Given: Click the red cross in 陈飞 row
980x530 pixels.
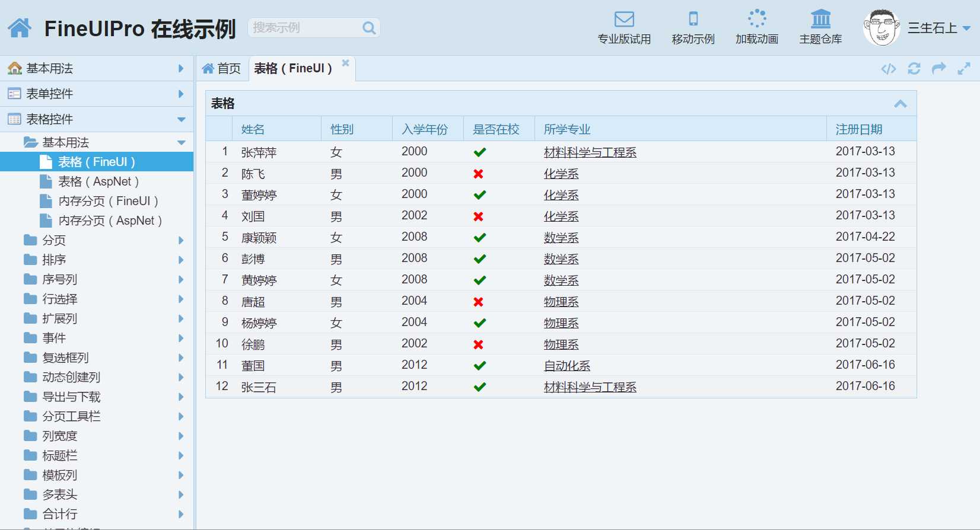Looking at the screenshot, I should tap(478, 174).
